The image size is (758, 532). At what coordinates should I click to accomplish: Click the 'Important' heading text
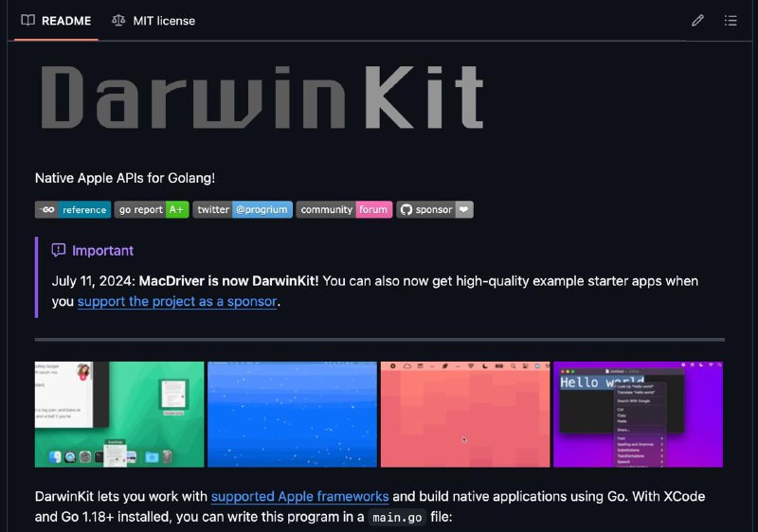(102, 251)
